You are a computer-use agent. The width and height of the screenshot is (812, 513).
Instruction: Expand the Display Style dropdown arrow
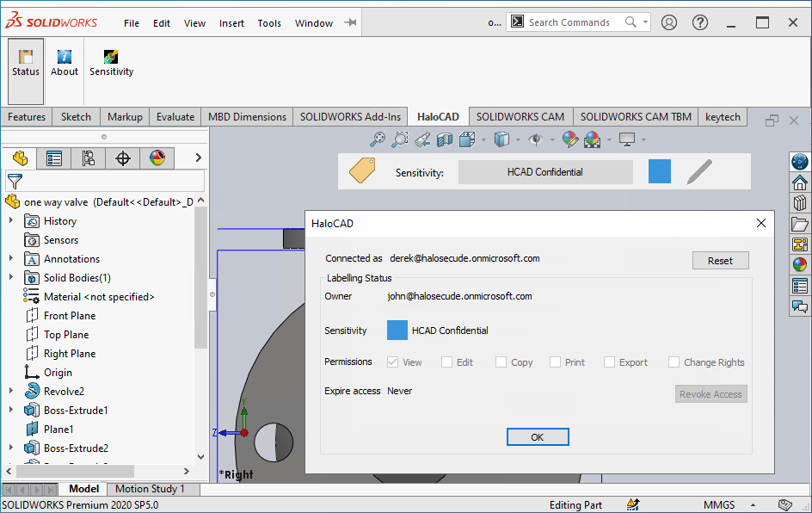point(517,139)
